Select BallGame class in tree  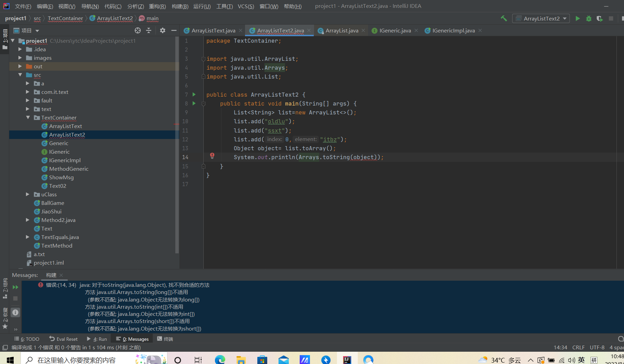tap(52, 203)
